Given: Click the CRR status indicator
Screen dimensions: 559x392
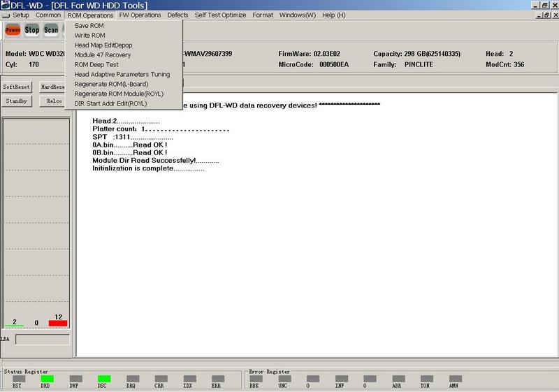Looking at the screenshot, I should click(x=161, y=379).
